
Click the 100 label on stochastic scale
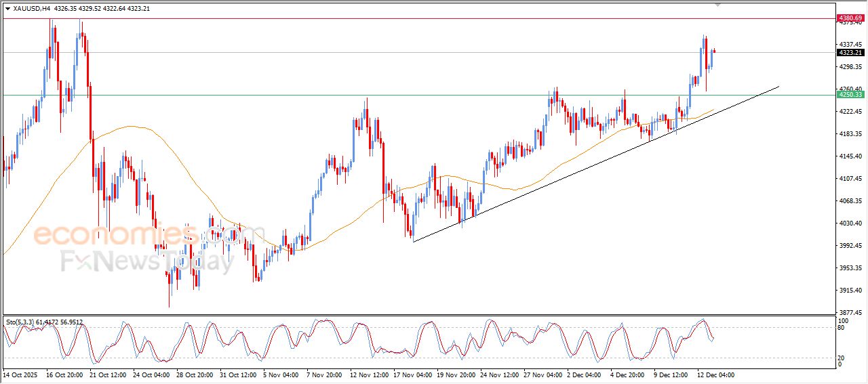pos(844,320)
